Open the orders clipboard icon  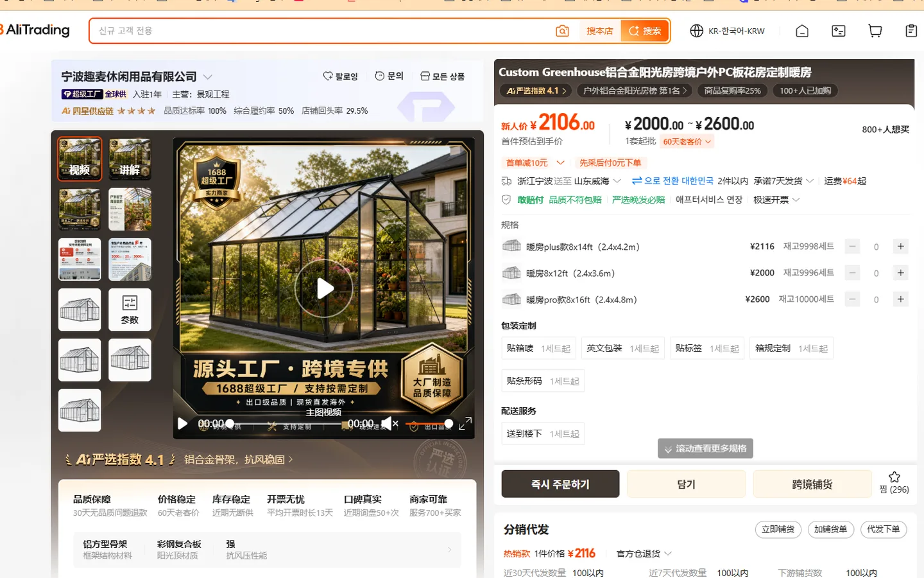click(x=911, y=31)
